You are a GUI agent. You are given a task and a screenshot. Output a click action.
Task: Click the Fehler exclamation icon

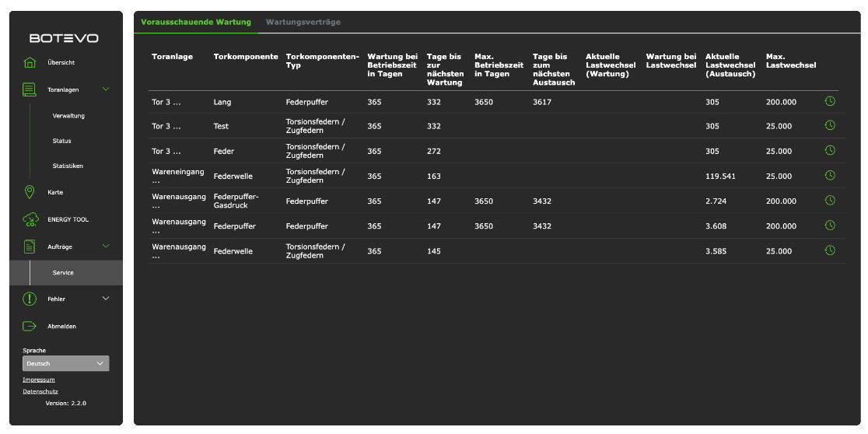pos(30,299)
